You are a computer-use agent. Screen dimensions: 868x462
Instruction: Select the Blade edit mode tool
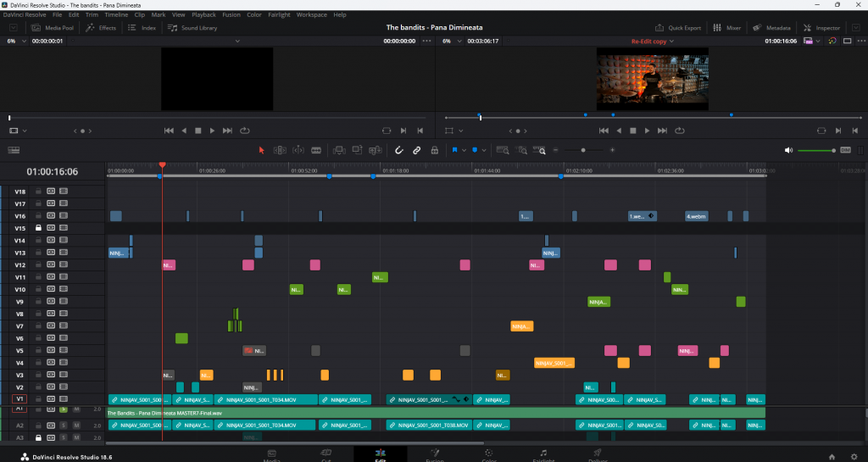[316, 150]
